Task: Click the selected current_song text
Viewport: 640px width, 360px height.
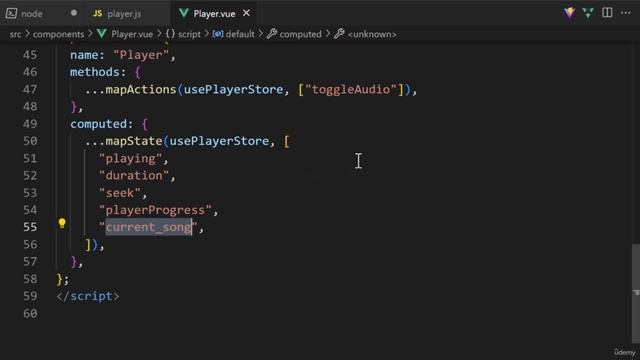Action: pos(149,227)
